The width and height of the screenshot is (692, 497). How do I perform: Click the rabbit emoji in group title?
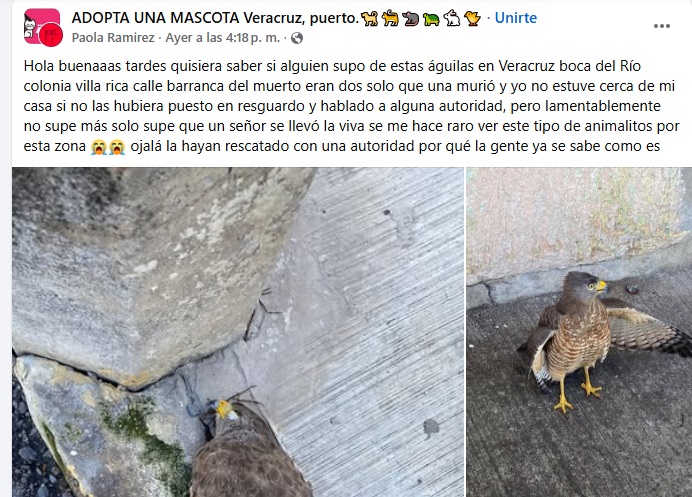click(x=451, y=19)
